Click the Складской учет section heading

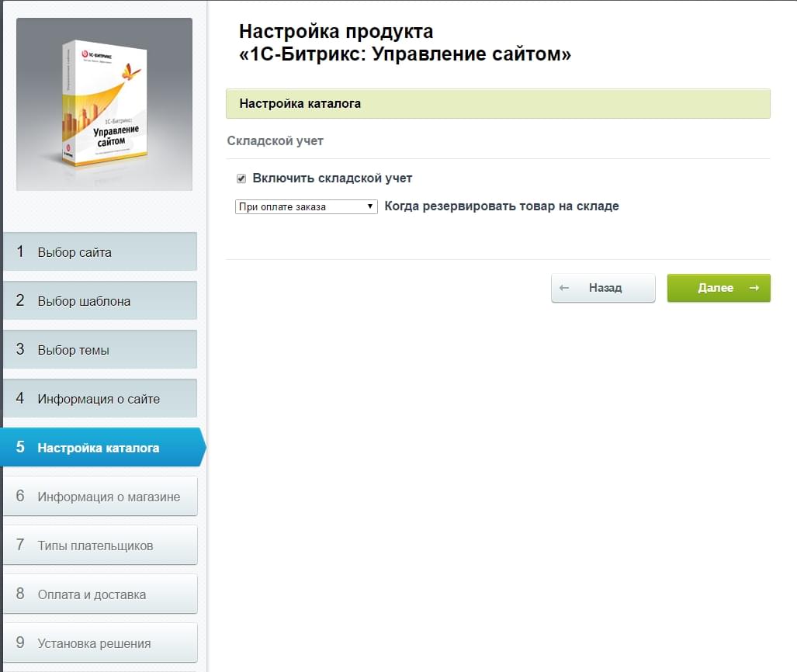tap(275, 140)
